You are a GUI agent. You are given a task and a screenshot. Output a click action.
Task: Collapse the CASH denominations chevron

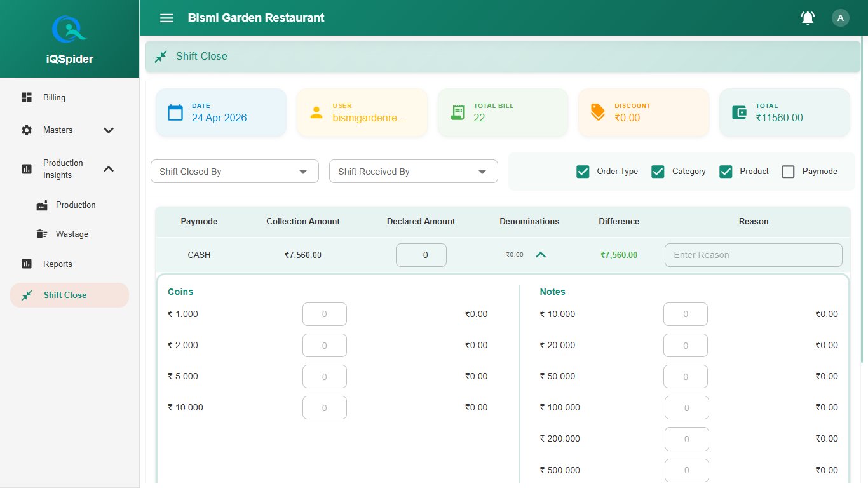click(x=541, y=255)
